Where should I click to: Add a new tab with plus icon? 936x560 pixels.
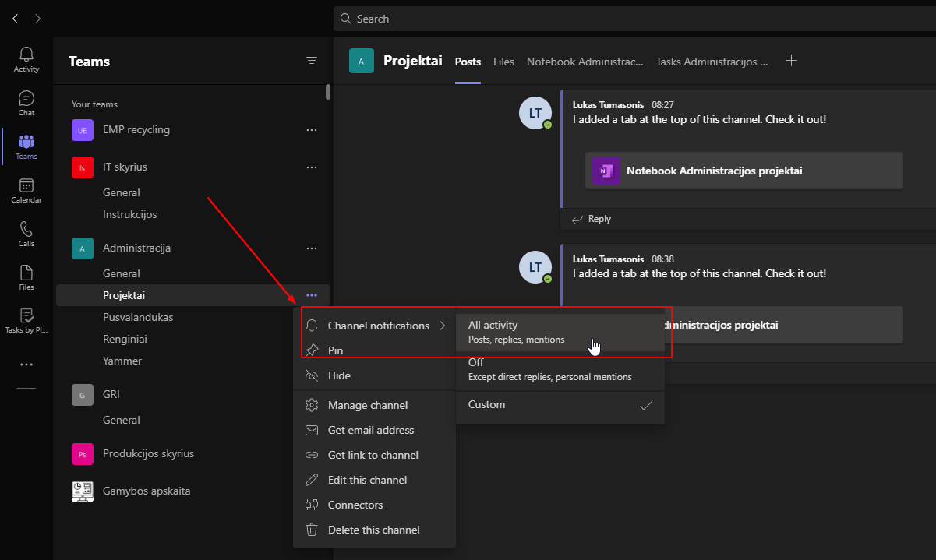coord(791,61)
